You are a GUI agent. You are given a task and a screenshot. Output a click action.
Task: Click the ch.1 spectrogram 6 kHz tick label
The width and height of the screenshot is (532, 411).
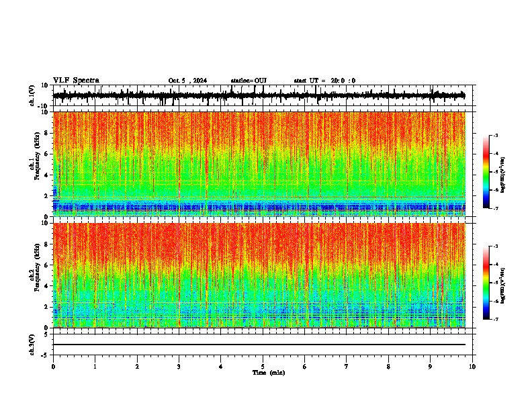(x=47, y=154)
